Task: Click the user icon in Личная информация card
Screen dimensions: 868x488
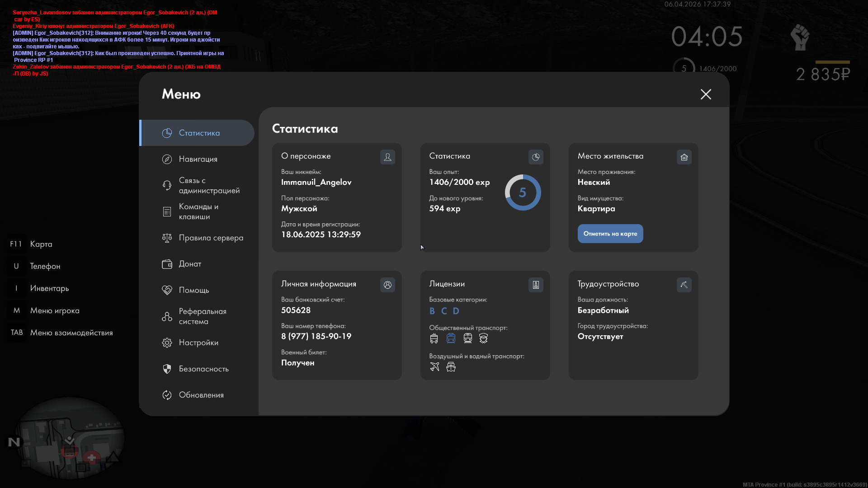Action: tap(387, 285)
